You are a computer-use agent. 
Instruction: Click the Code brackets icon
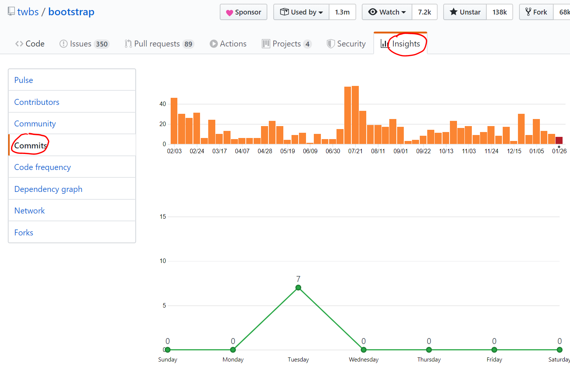click(19, 44)
